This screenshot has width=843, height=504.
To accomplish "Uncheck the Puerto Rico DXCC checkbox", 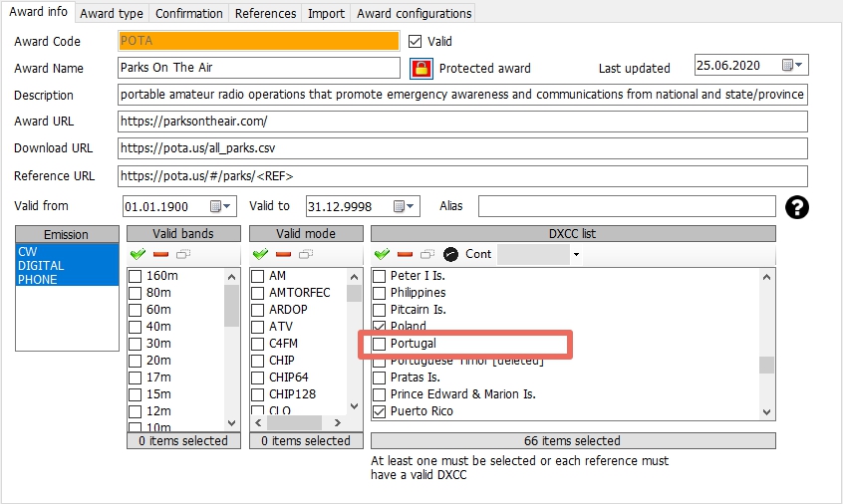I will 379,411.
